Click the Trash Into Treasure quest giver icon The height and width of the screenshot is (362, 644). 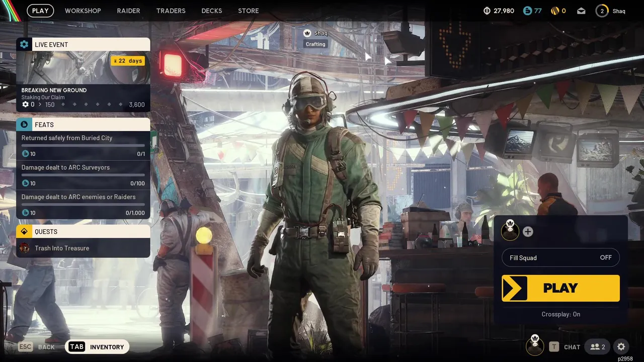point(24,248)
